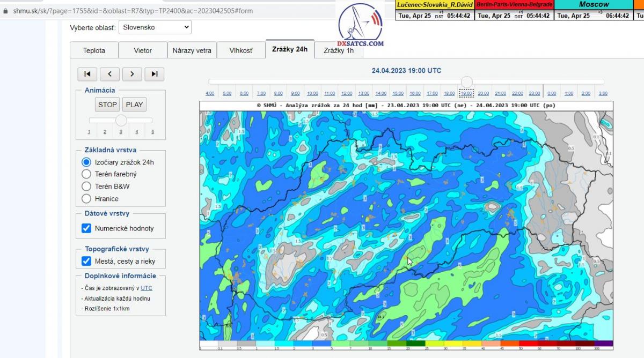Toggle Mestá, cesty a rieky layer
The image size is (644, 358).
coord(86,262)
